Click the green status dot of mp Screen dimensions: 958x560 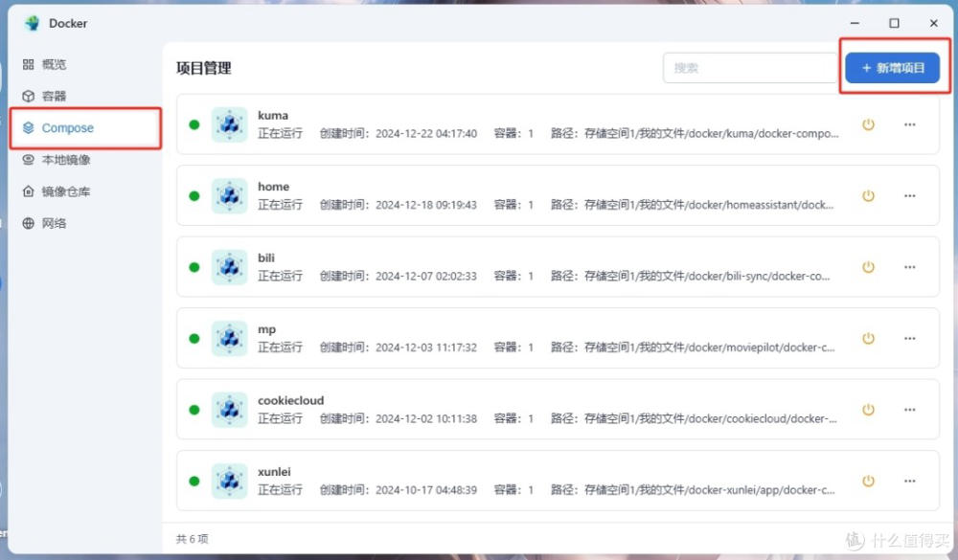point(194,338)
